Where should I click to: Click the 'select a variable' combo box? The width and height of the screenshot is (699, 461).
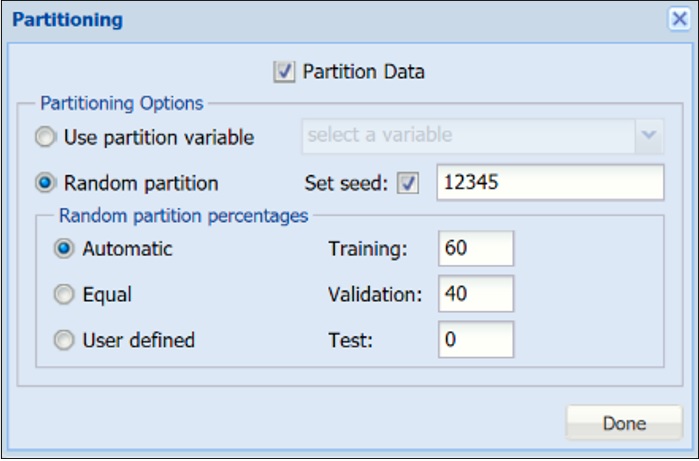pos(467,135)
